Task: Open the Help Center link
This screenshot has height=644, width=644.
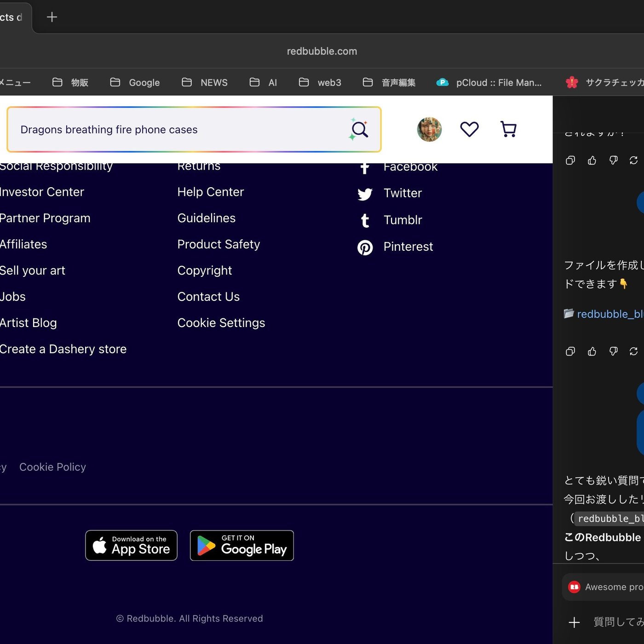Action: coord(211,192)
